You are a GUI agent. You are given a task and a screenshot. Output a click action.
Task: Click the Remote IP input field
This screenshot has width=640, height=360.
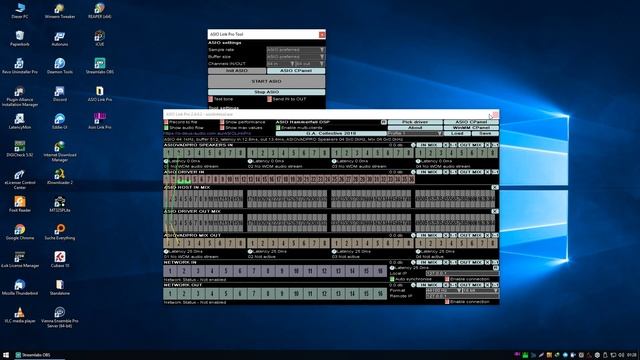462,296
